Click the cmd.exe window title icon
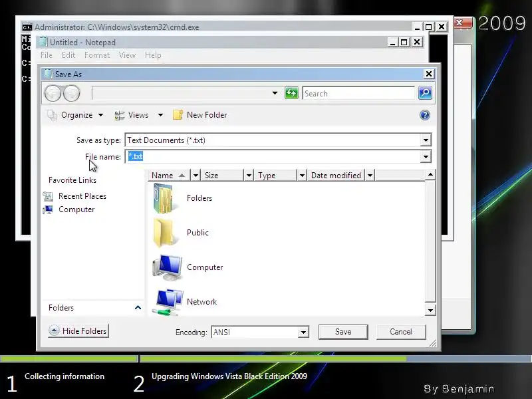The image size is (532, 399). click(27, 27)
